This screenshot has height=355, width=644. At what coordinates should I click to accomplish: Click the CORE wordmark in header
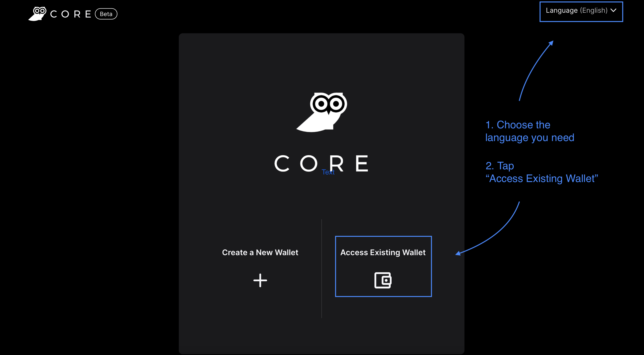pos(71,14)
